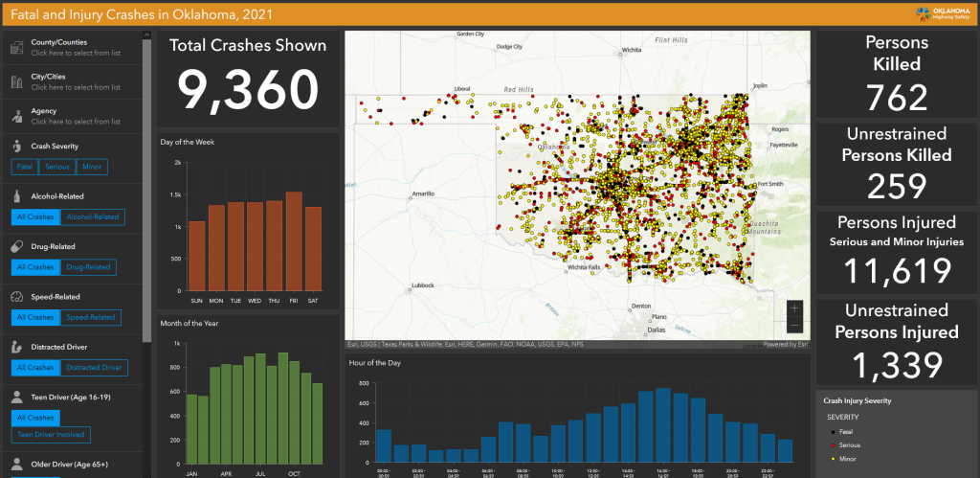Enable the Minor crash severity filter
The image size is (980, 478).
pos(92,168)
